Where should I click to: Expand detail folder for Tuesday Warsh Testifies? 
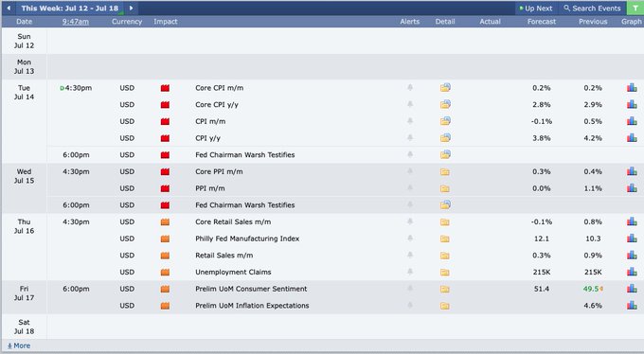tap(445, 154)
